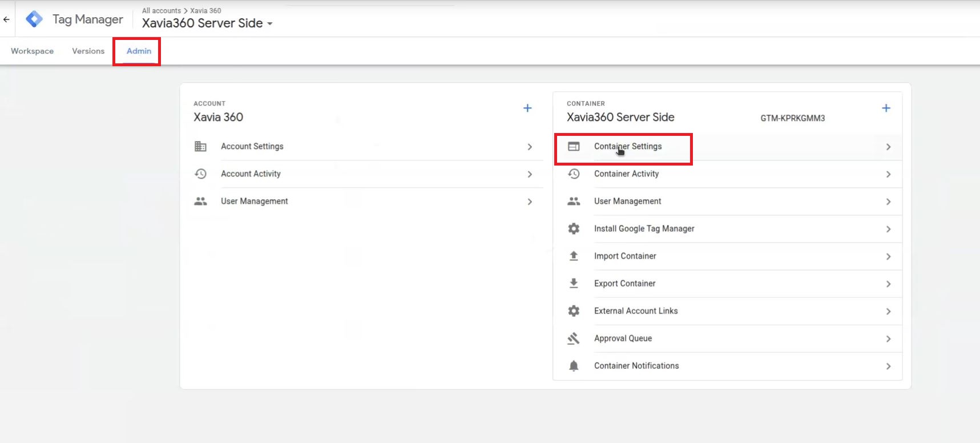Expand Account Activity with its chevron

pos(530,174)
